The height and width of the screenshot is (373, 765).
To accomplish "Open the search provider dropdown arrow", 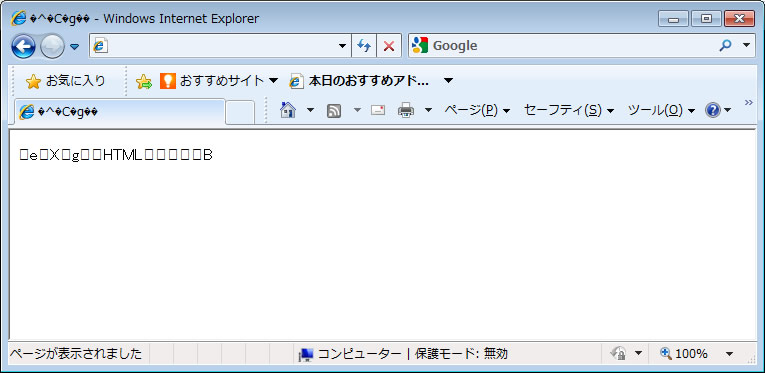I will (746, 45).
